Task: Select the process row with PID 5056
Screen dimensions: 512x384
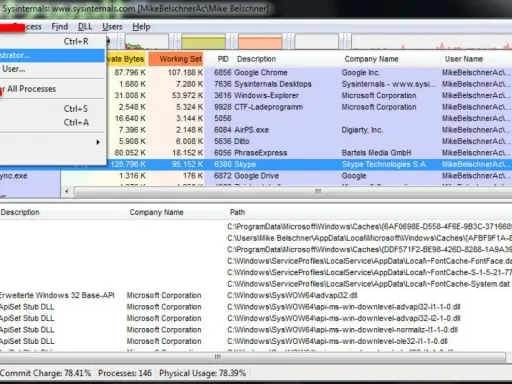Action: (x=308, y=118)
